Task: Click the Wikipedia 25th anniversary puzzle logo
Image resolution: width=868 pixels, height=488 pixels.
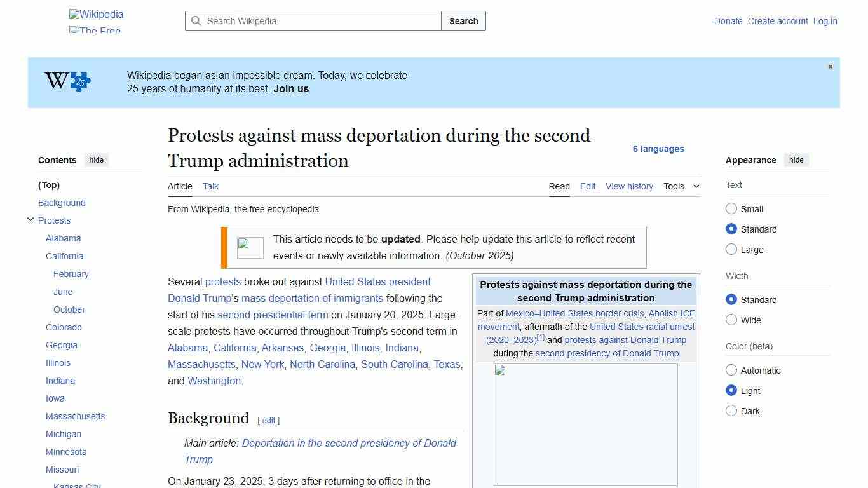Action: (66, 82)
